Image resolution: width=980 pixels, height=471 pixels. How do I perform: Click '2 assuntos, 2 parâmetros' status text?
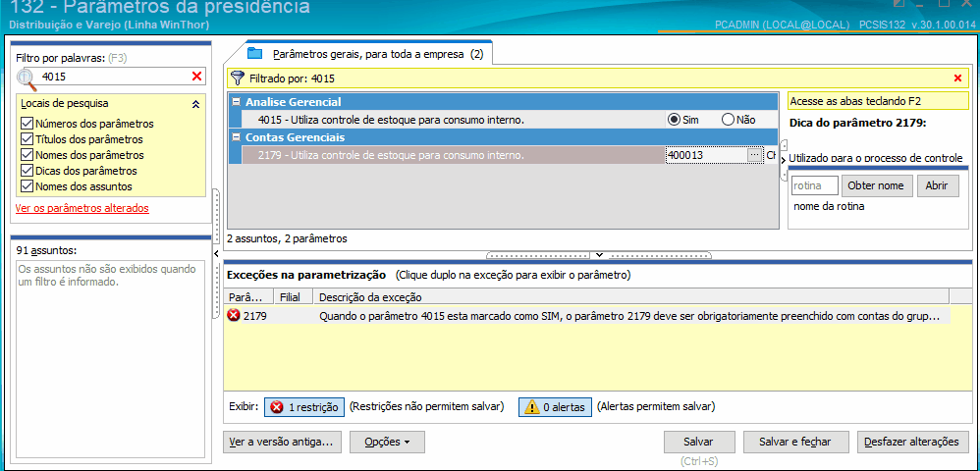click(x=287, y=238)
